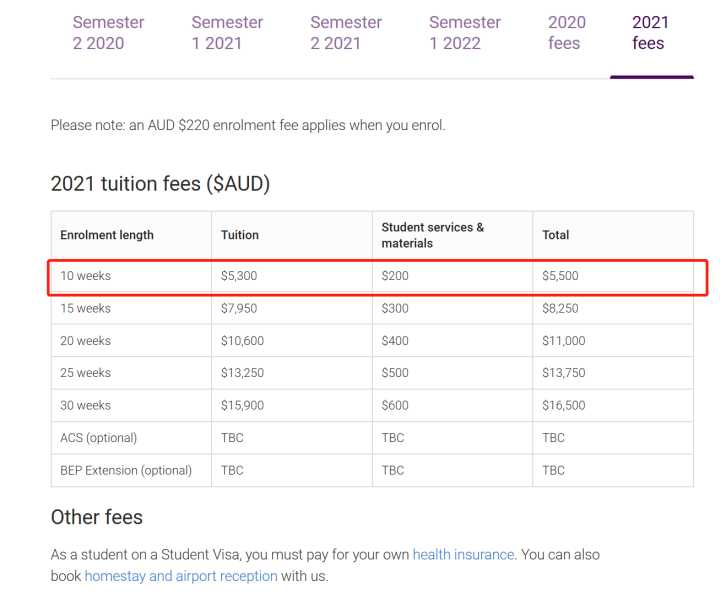
Task: View the 2020 fees tab
Action: point(567,33)
